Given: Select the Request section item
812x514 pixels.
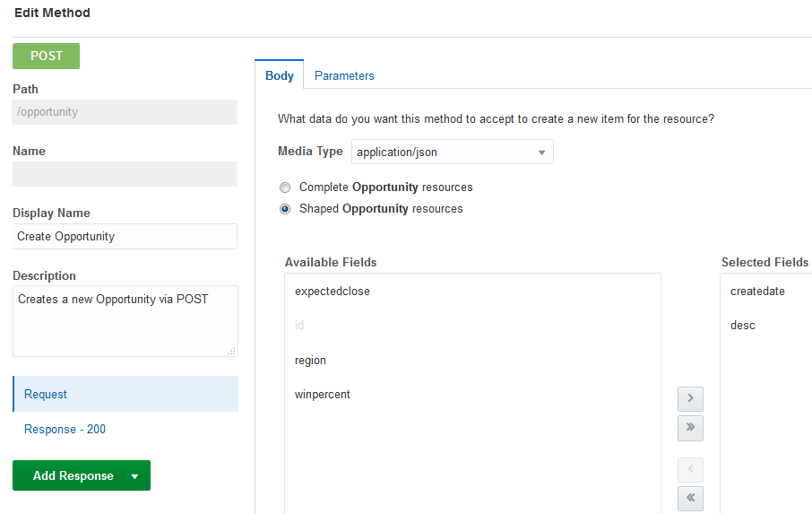Looking at the screenshot, I should pos(125,394).
